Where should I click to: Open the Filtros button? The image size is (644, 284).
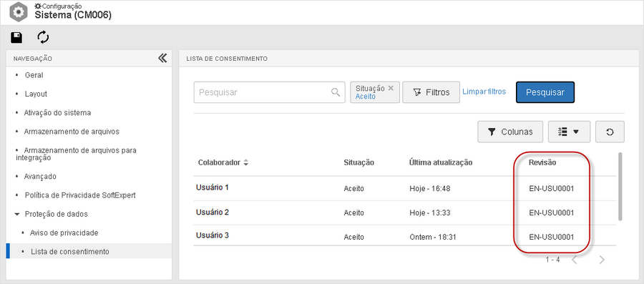[431, 92]
